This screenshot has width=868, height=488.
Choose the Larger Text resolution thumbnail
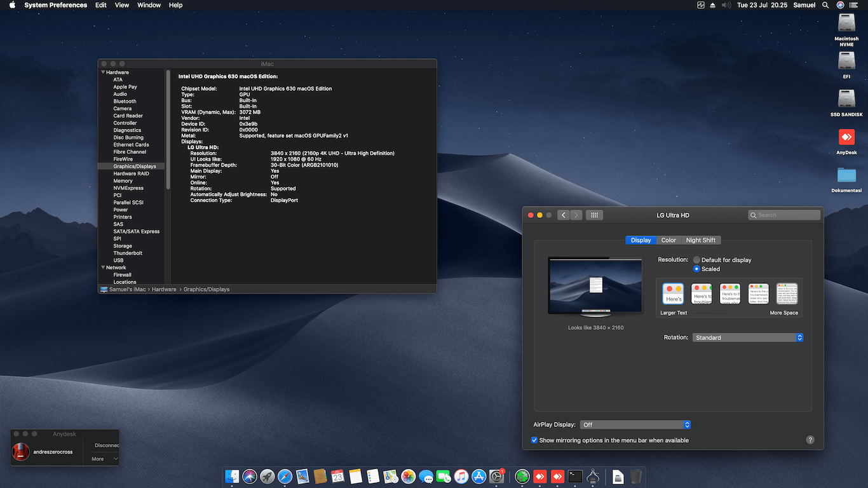673,294
